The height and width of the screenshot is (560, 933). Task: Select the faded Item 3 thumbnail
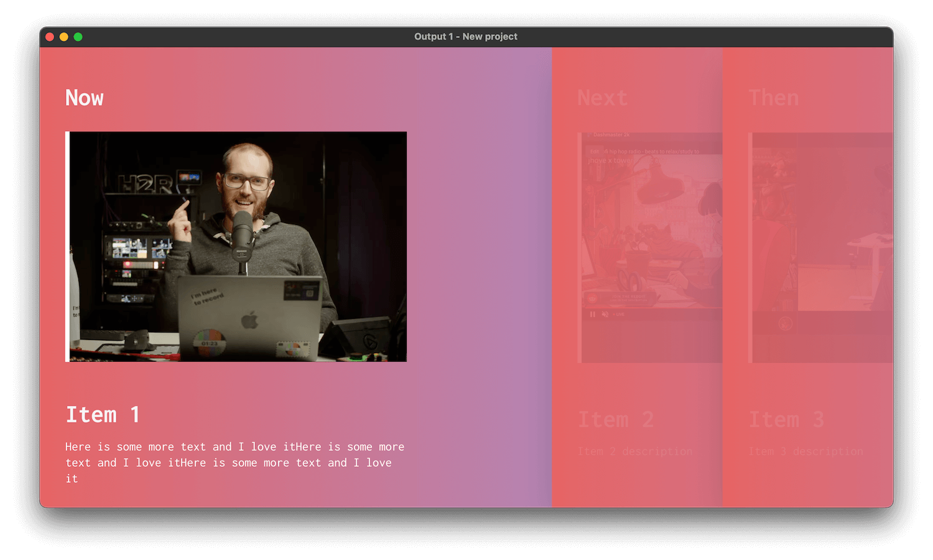point(821,247)
